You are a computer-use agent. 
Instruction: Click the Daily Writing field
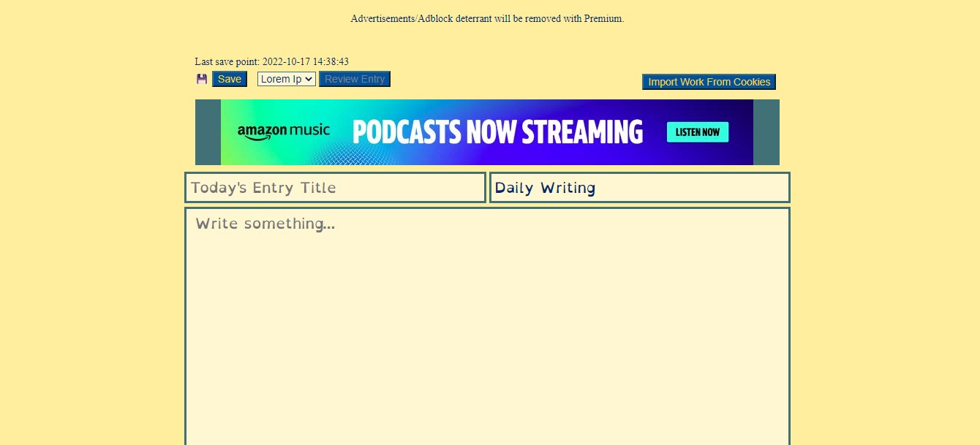pyautogui.click(x=639, y=187)
